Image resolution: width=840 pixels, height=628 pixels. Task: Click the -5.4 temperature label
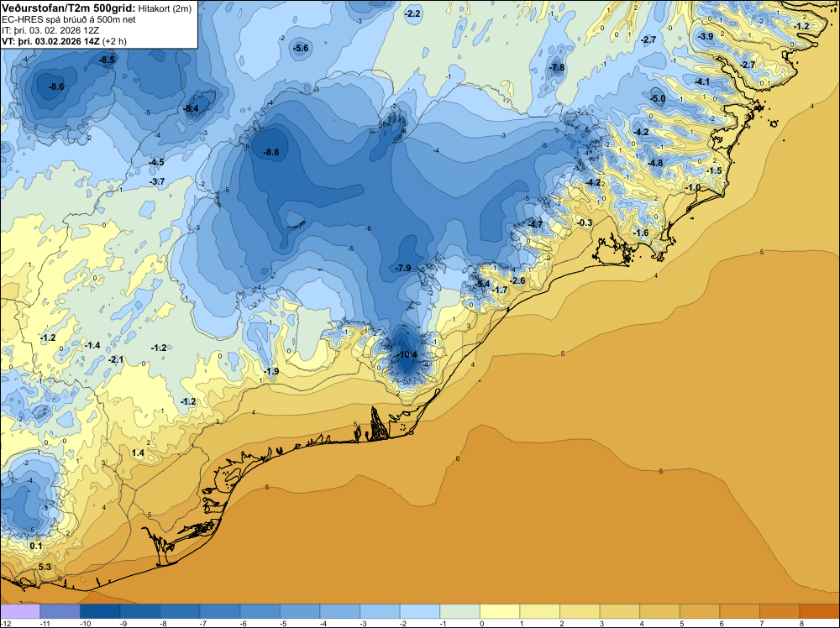(483, 284)
